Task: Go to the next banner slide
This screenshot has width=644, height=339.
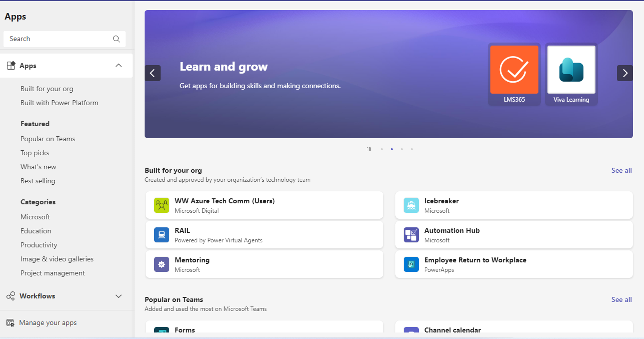Action: coord(625,73)
